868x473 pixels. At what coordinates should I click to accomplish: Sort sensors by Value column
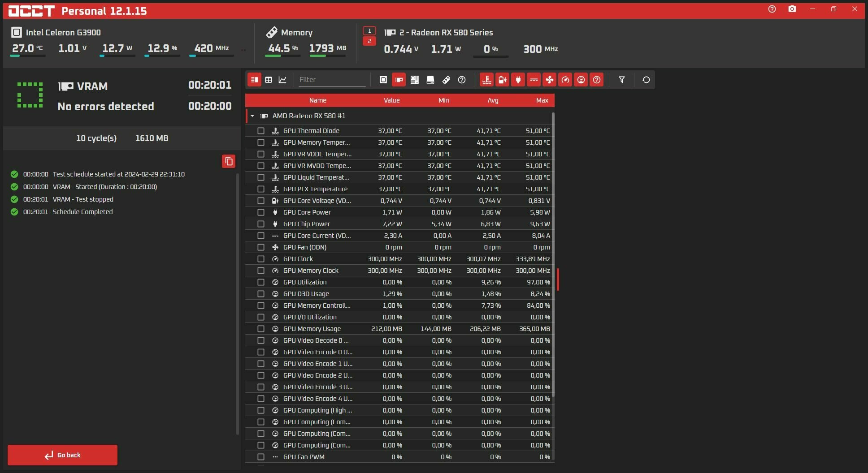391,100
